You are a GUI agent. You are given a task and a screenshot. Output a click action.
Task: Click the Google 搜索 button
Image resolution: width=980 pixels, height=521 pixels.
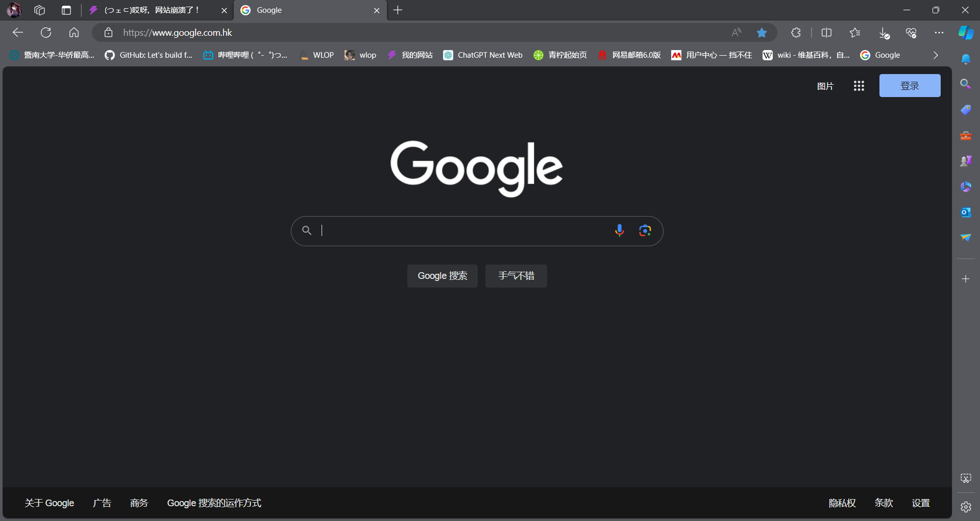point(443,276)
